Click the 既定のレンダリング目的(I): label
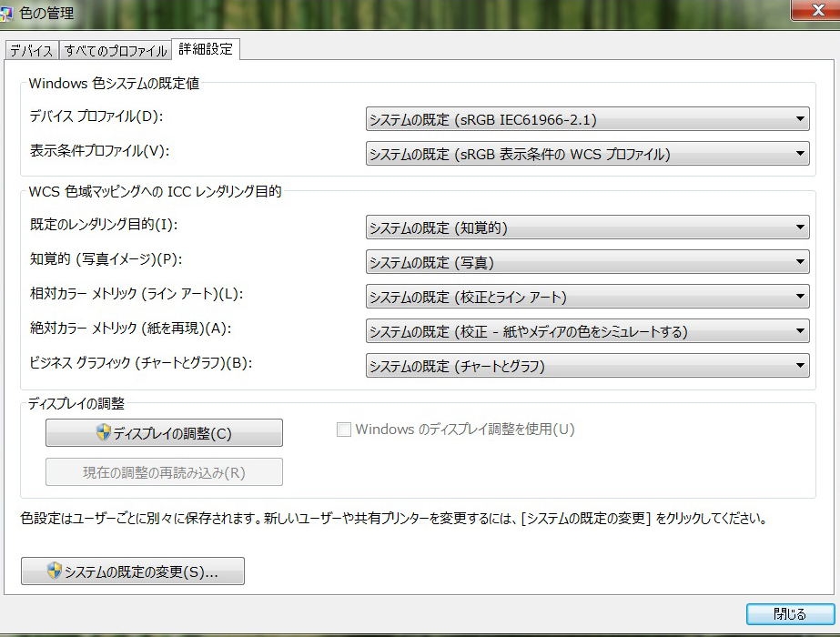 point(104,225)
